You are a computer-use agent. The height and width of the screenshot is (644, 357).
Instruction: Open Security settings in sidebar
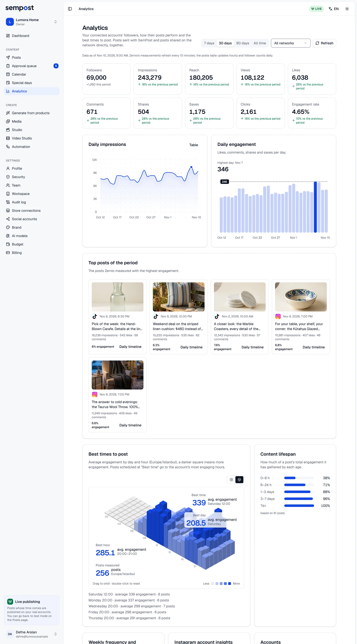click(32, 177)
